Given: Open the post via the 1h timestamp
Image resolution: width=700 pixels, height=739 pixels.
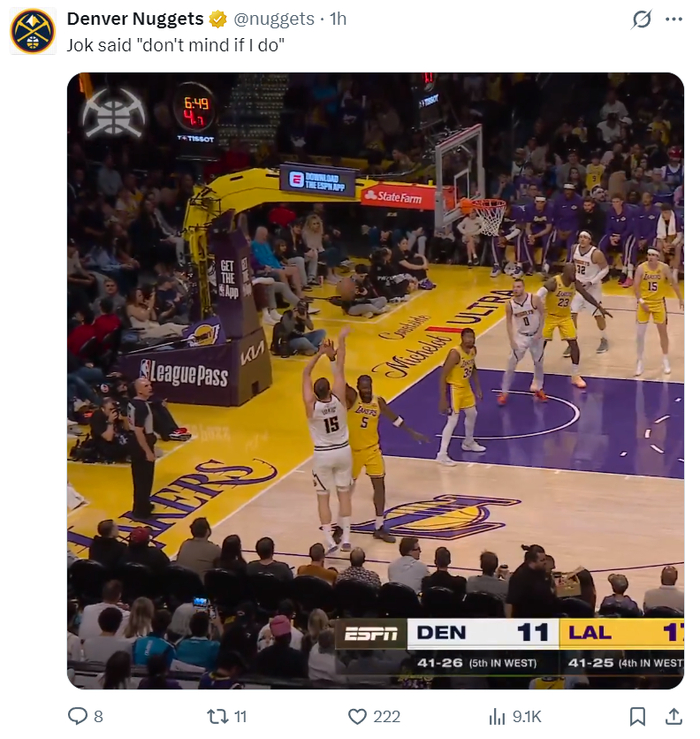Looking at the screenshot, I should [338, 19].
